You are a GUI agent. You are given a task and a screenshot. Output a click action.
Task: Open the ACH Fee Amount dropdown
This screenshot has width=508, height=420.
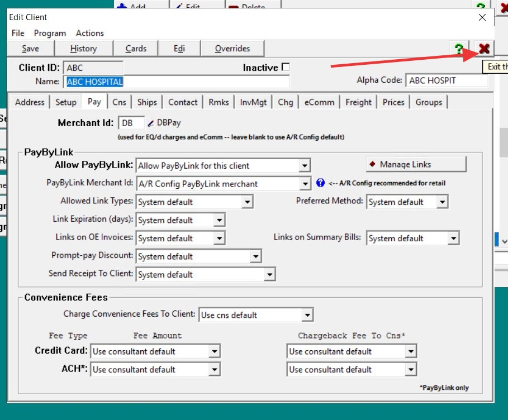215,369
